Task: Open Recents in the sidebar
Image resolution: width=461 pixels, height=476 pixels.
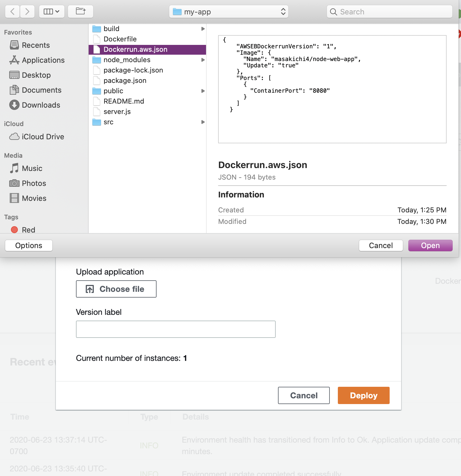Action: point(36,45)
